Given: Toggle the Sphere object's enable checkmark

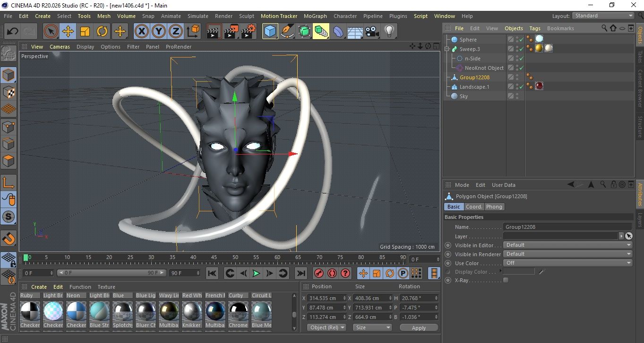Looking at the screenshot, I should (x=522, y=40).
